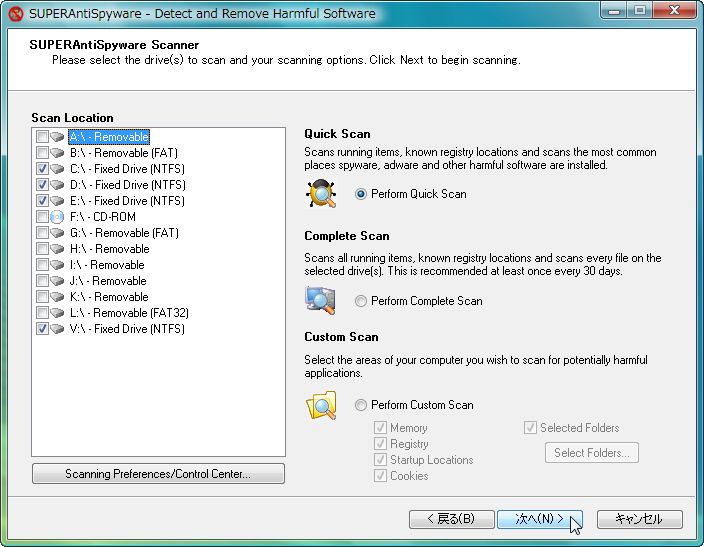
Task: Click the drive icon for I:\ Removable
Action: pyautogui.click(x=57, y=265)
